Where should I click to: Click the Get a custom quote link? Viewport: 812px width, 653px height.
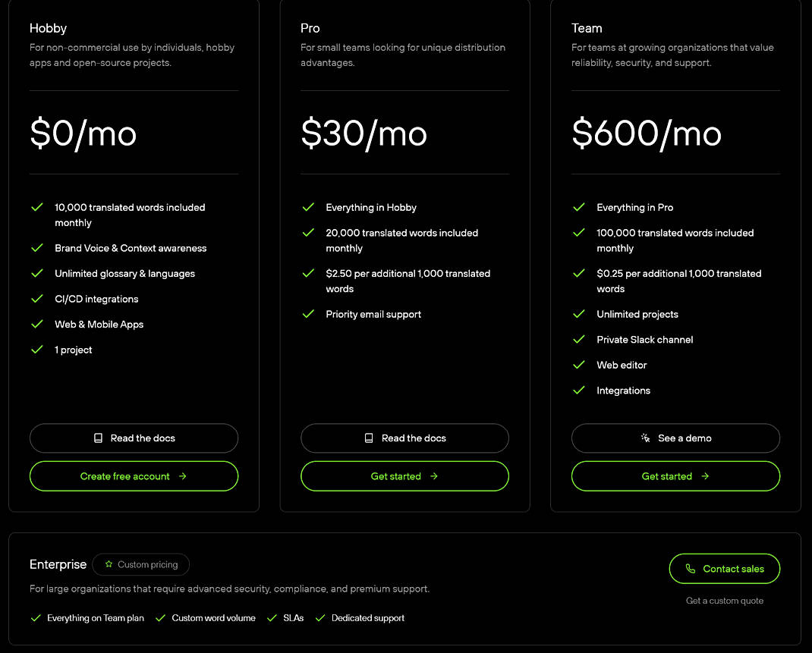(724, 601)
